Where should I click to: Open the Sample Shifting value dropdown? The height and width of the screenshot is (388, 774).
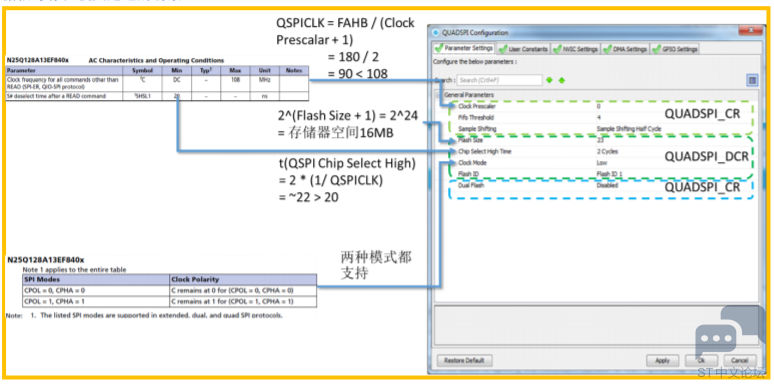pyautogui.click(x=628, y=129)
